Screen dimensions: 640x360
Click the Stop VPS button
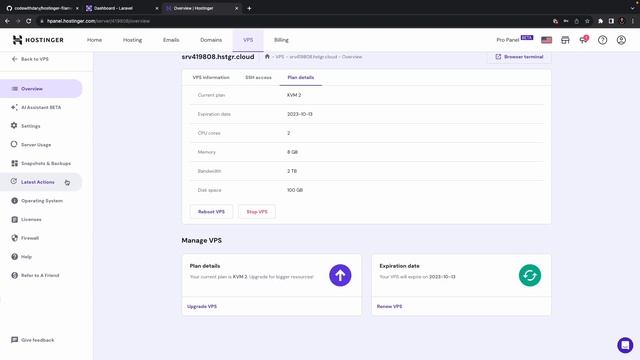[257, 212]
